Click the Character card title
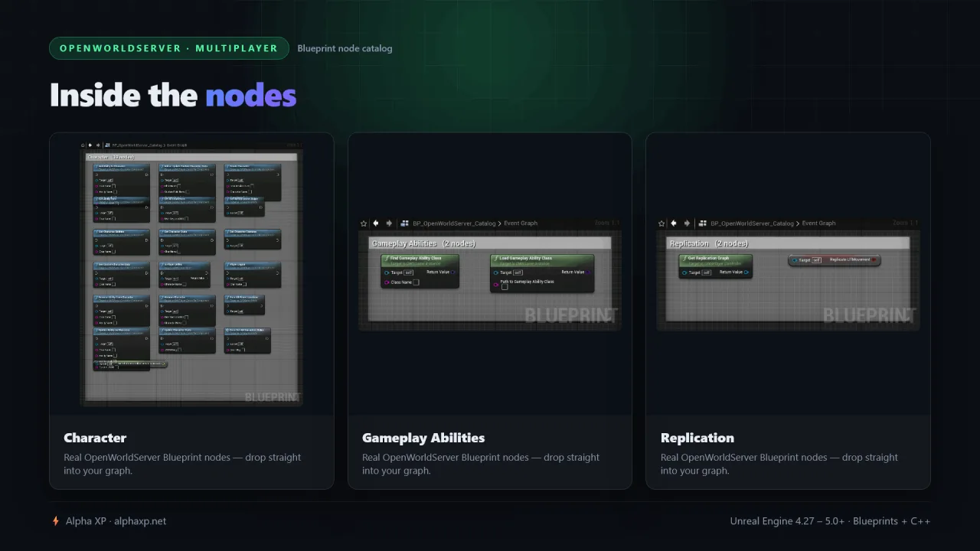Screen dimensions: 980x551 point(95,438)
